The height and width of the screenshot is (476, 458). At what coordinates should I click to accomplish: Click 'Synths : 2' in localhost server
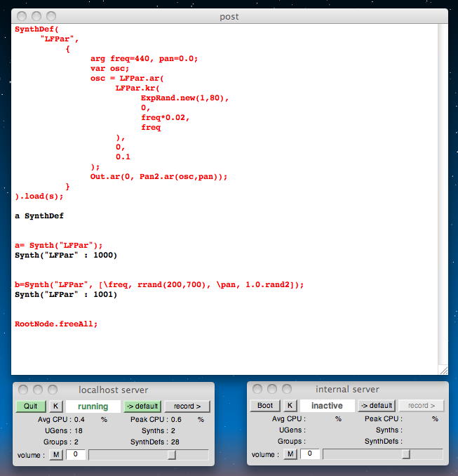(x=159, y=431)
